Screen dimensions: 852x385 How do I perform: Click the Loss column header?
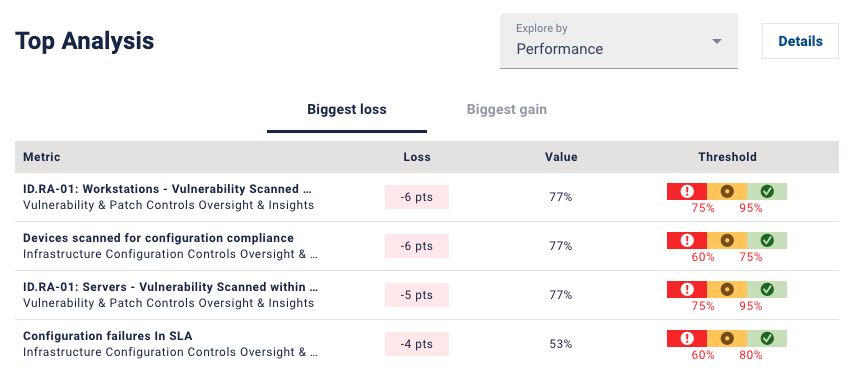coord(417,157)
